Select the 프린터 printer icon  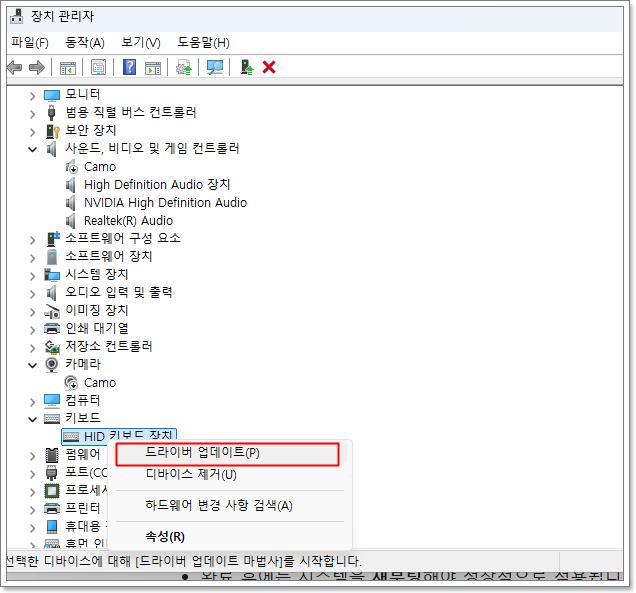coord(52,508)
